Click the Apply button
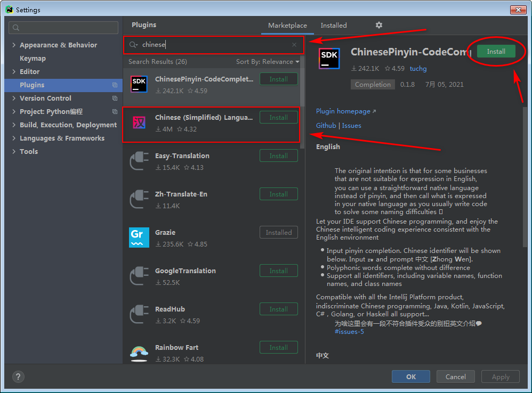 pos(501,376)
